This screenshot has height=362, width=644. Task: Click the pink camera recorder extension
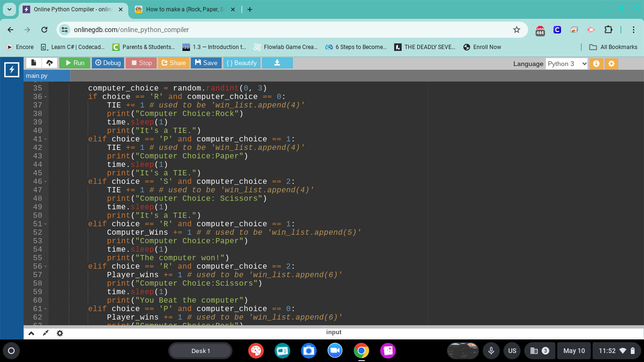click(591, 30)
